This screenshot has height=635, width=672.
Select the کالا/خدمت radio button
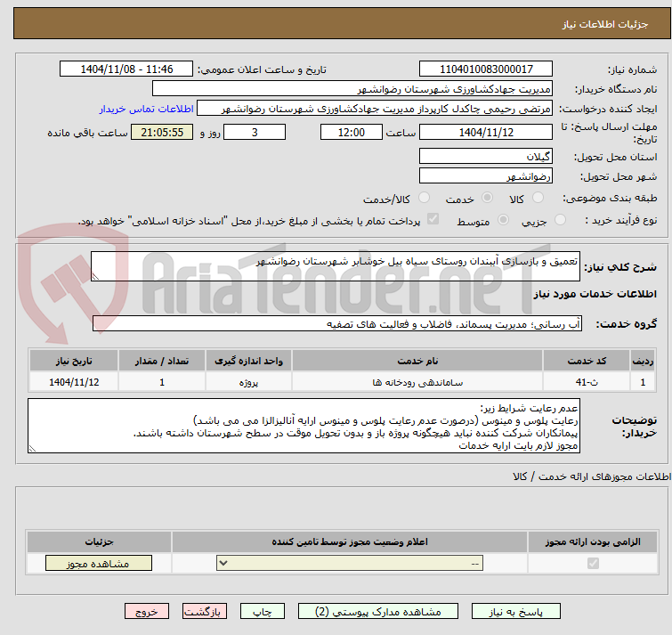[x=424, y=198]
